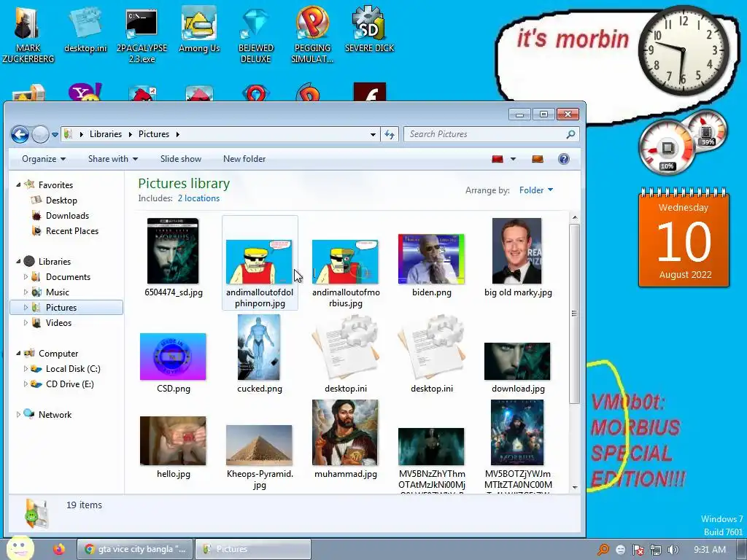Click the calendar gadget showing August 10
The height and width of the screenshot is (560, 747).
[684, 237]
